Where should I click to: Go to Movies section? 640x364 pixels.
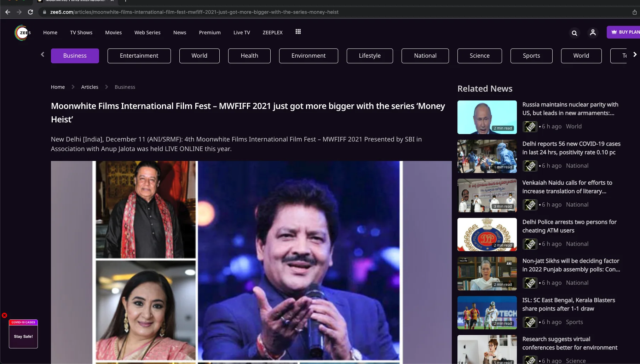coord(113,33)
